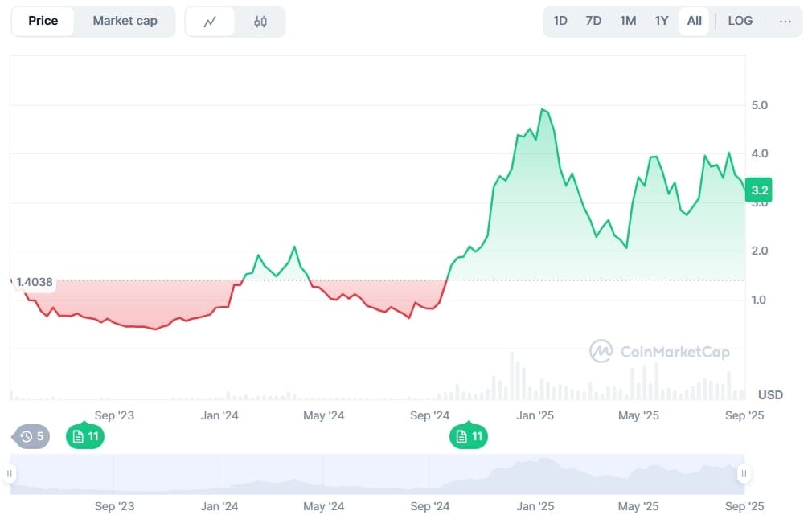812x527 pixels.
Task: Select the All time range
Action: pyautogui.click(x=694, y=21)
